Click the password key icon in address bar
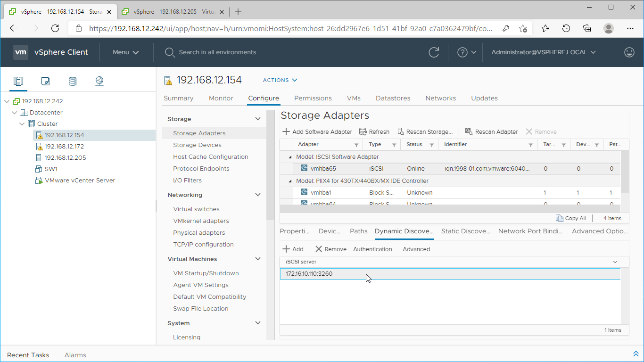The height and width of the screenshot is (362, 644). point(506,28)
